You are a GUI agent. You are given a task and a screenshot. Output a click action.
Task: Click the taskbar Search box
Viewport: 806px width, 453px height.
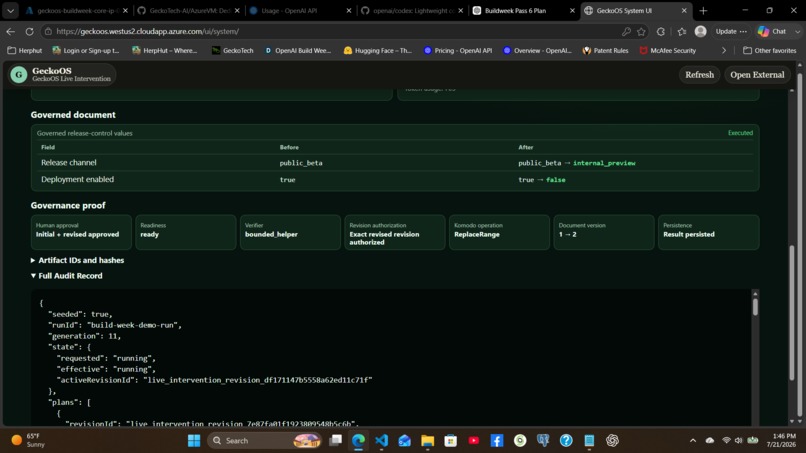pos(265,441)
